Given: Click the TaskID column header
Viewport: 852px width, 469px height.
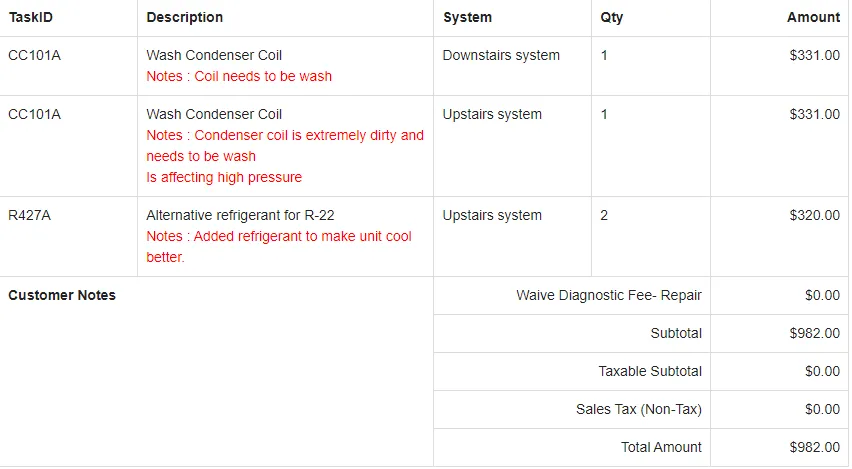Looking at the screenshot, I should (x=30, y=17).
